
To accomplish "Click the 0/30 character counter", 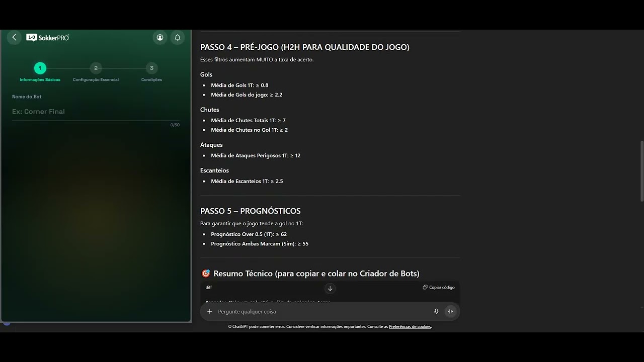I will 175,125.
